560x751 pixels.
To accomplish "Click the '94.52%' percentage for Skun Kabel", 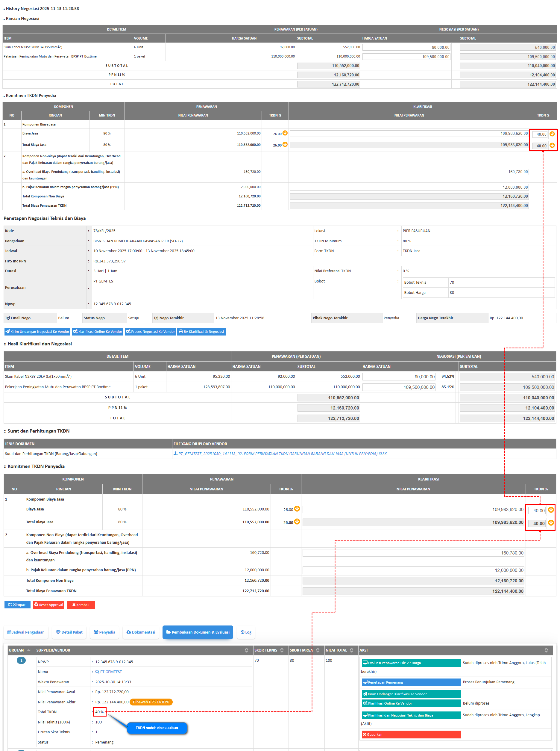I will [448, 377].
